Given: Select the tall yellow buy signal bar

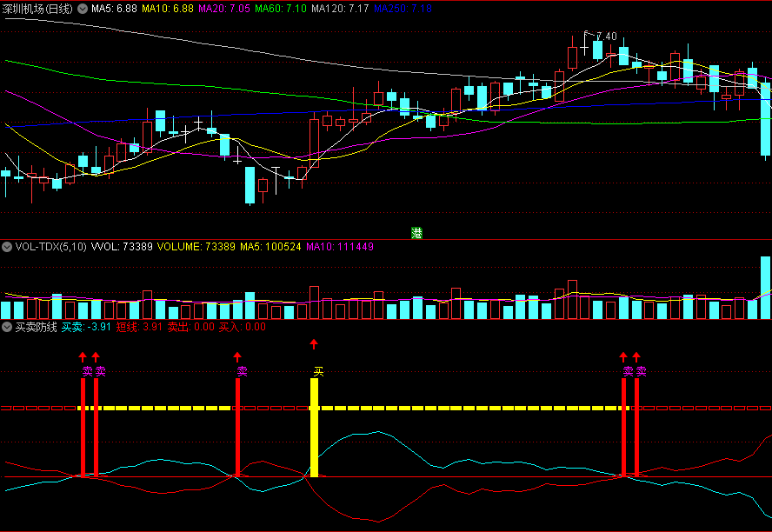Looking at the screenshot, I should 314,427.
